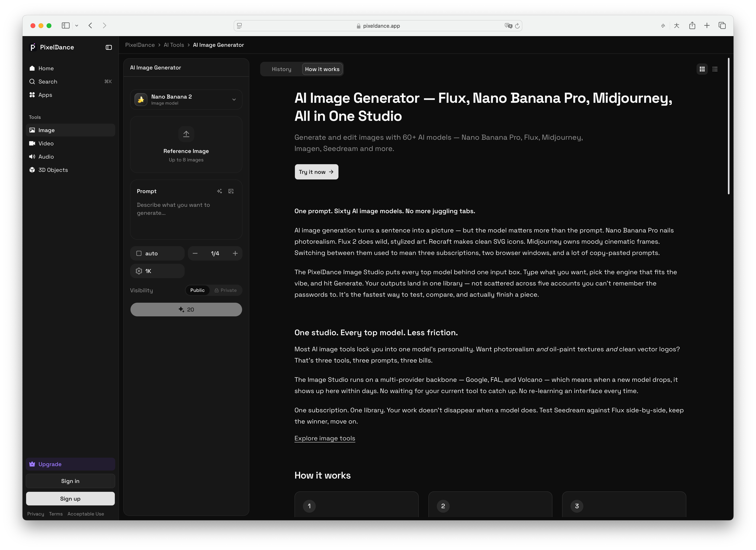Image resolution: width=756 pixels, height=550 pixels.
Task: Switch to the History tab
Action: [282, 69]
